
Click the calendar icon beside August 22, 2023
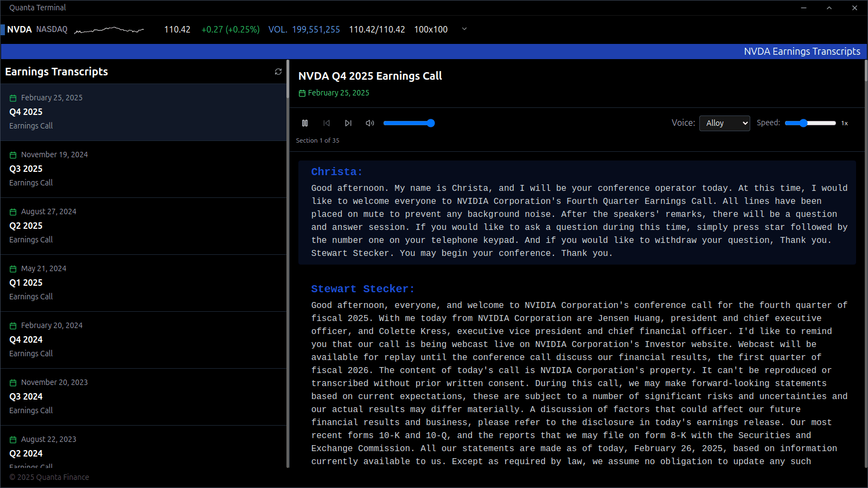(13, 440)
